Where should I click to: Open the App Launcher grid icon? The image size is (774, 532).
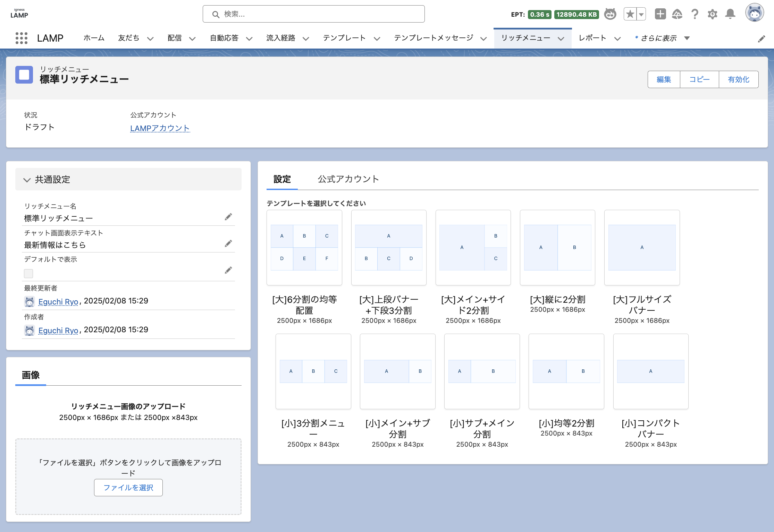click(22, 38)
